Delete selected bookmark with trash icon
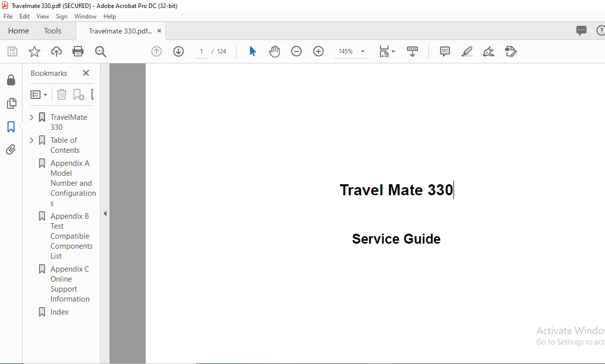 [x=61, y=94]
